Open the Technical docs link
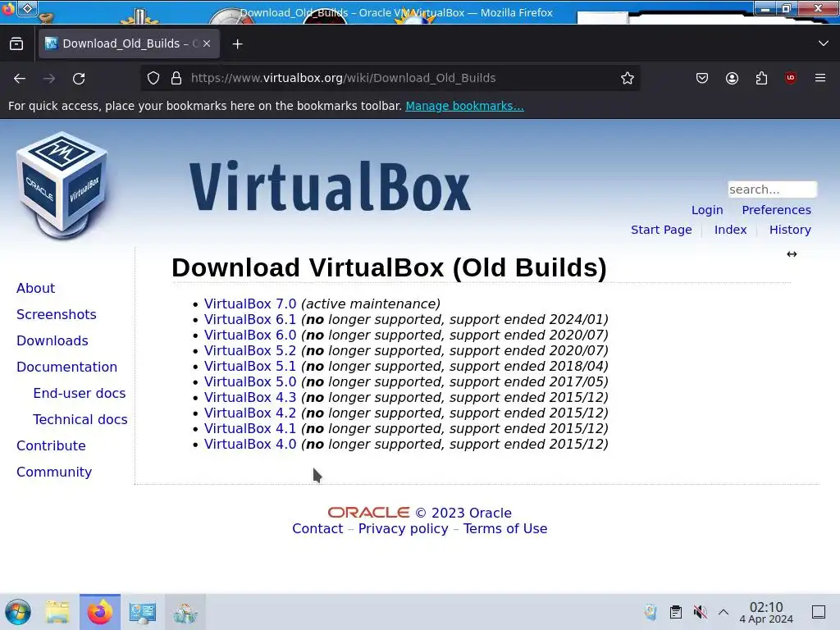 point(80,419)
